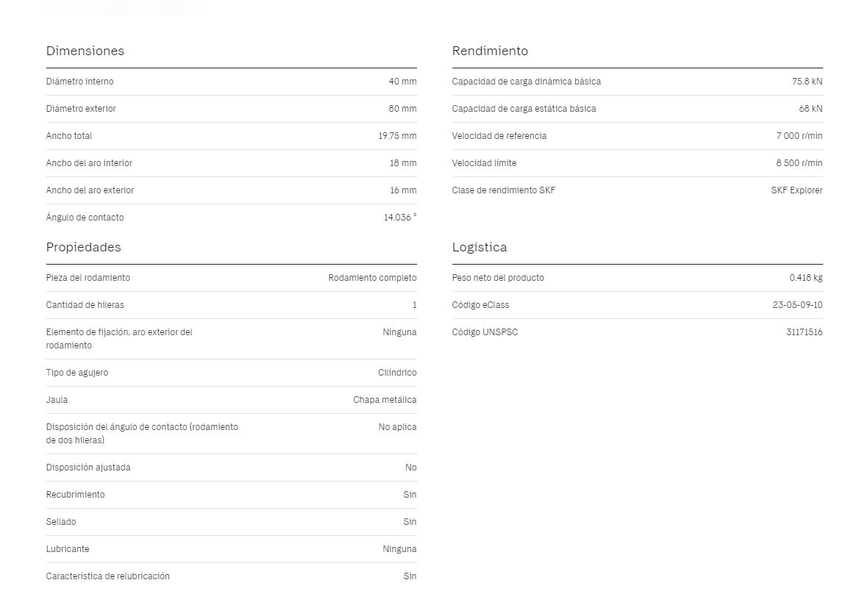Click the Dimensiones section heading
The height and width of the screenshot is (616, 868).
[85, 51]
